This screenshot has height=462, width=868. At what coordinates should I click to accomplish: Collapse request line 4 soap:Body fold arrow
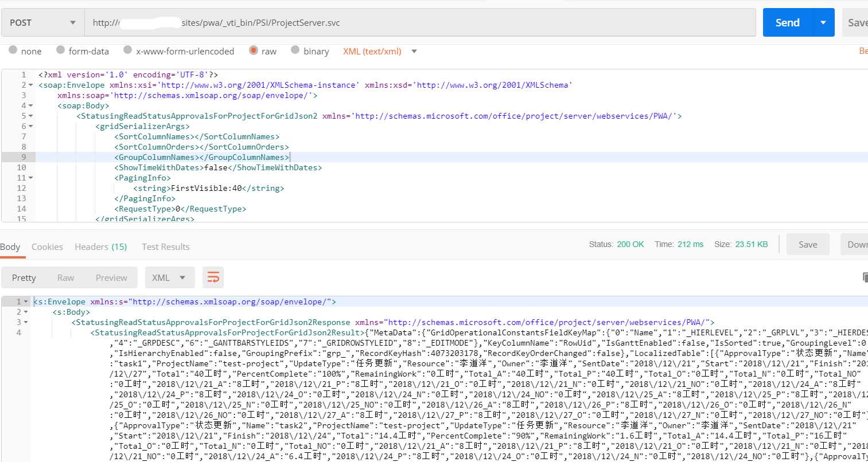coord(30,105)
